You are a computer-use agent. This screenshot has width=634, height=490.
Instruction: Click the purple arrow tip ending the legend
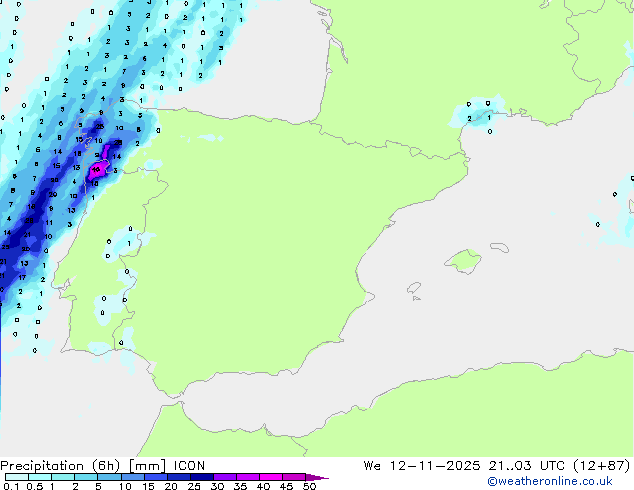(317, 477)
